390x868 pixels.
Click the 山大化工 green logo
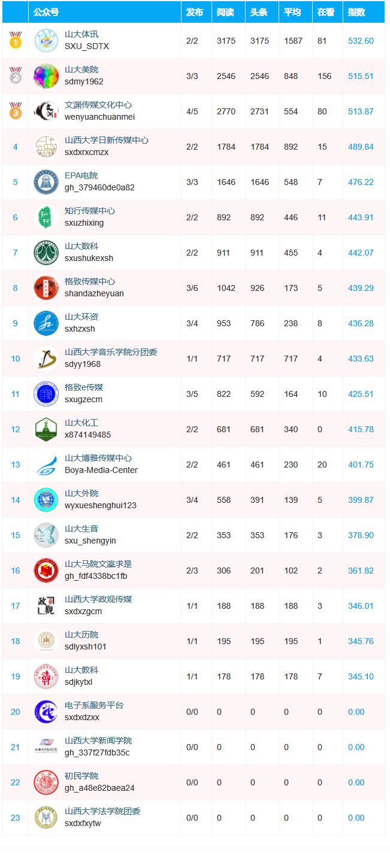(x=46, y=429)
